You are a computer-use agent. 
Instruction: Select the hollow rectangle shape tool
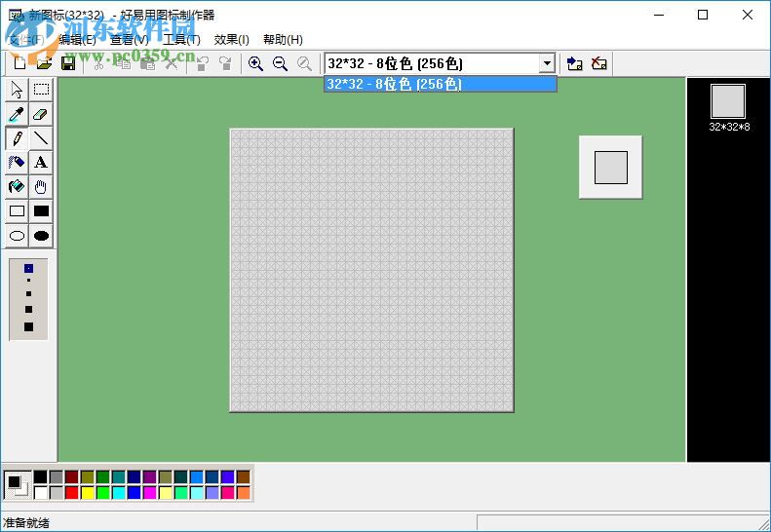[17, 210]
